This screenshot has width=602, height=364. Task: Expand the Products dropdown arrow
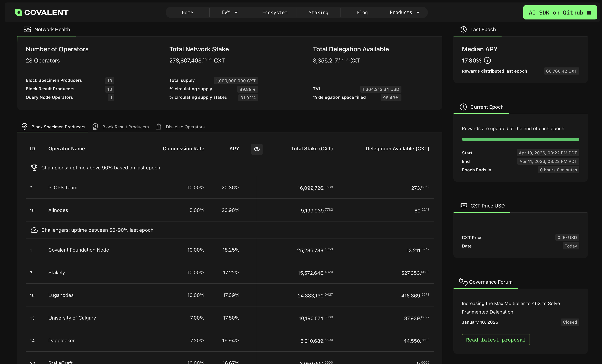[x=418, y=12]
